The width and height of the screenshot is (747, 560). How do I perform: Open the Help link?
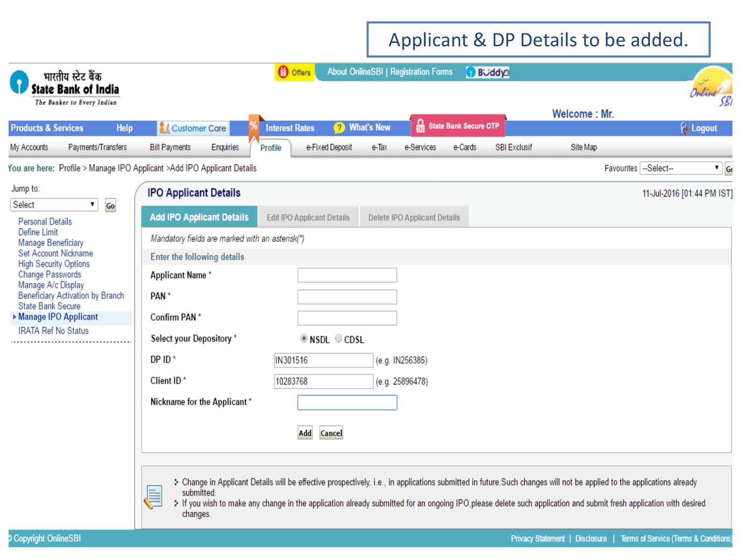pos(124,128)
